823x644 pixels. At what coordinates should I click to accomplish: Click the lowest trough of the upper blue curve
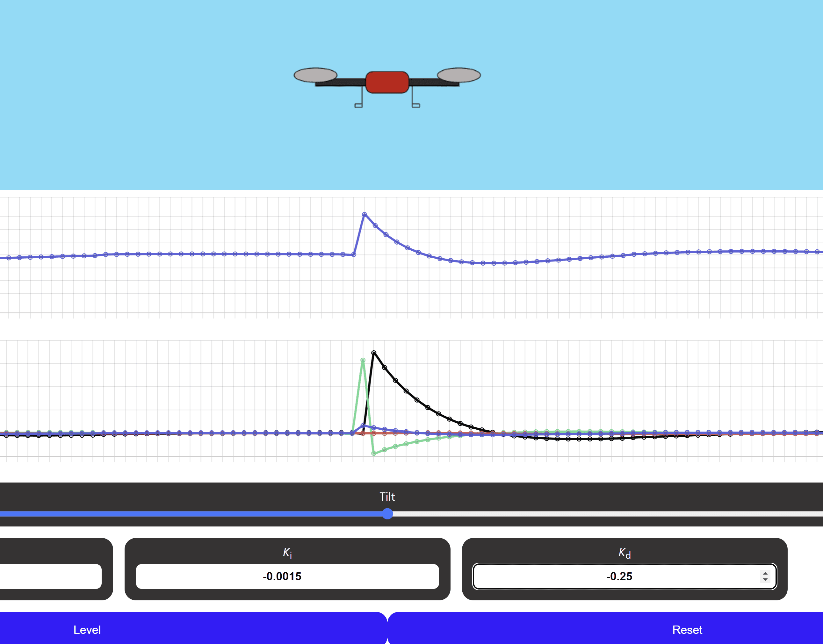pyautogui.click(x=493, y=263)
